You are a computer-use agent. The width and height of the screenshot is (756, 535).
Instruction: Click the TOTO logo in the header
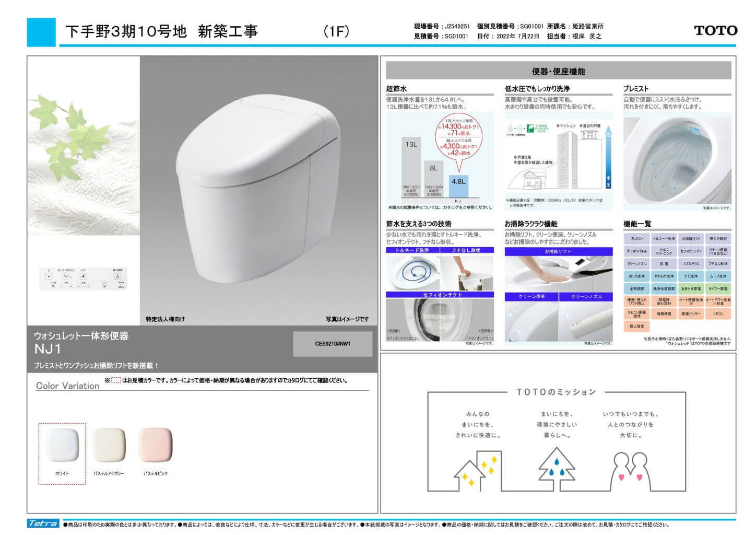pyautogui.click(x=715, y=30)
